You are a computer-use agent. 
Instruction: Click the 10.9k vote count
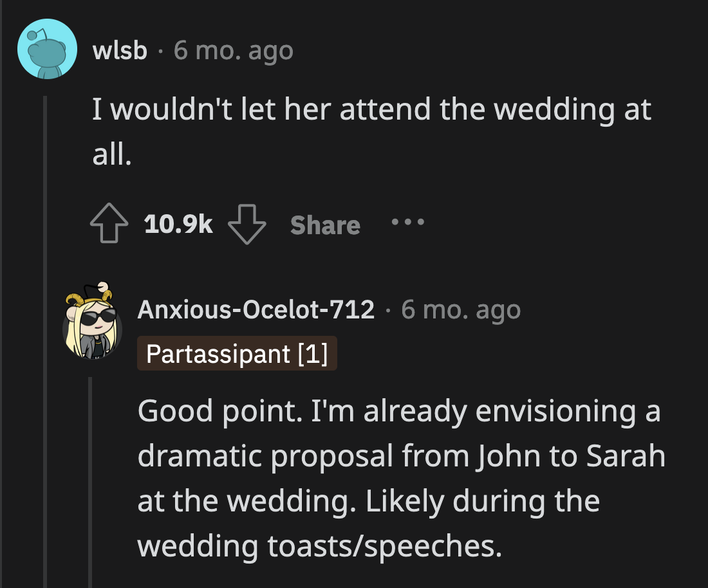(178, 225)
